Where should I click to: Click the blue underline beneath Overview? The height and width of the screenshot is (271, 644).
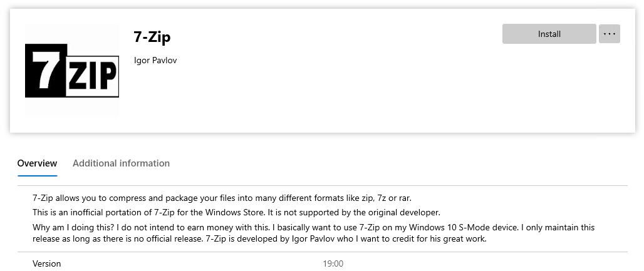point(37,176)
